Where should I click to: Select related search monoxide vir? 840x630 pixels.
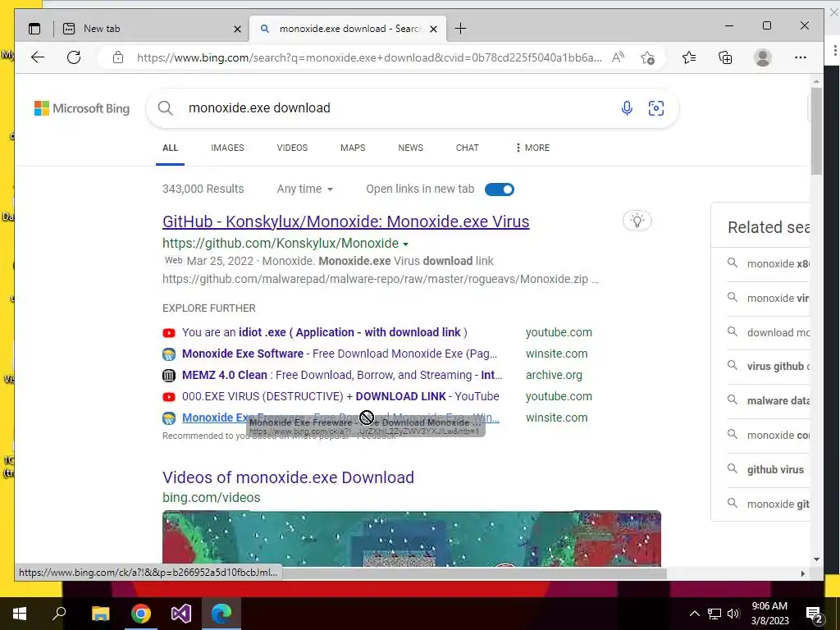coord(778,298)
